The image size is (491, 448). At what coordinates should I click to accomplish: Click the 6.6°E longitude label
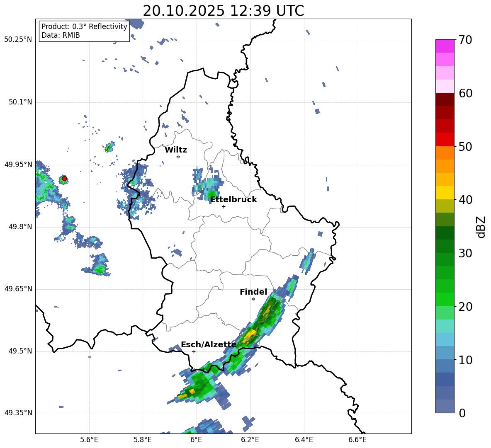coord(357,440)
